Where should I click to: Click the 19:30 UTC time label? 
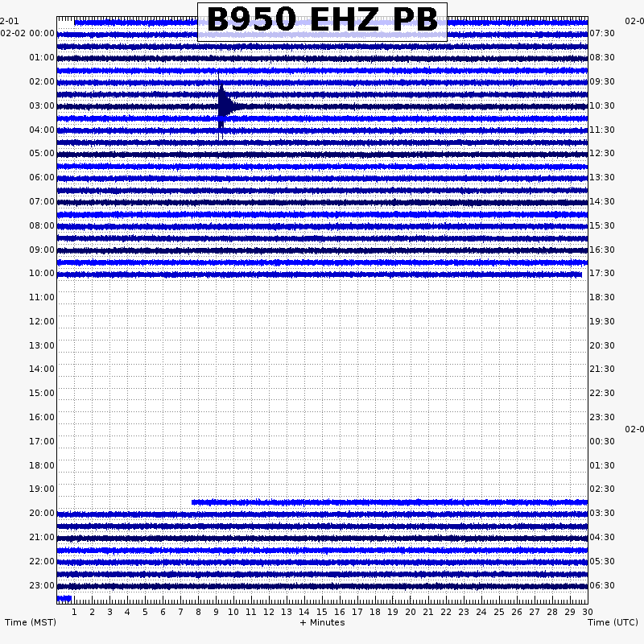pyautogui.click(x=602, y=321)
